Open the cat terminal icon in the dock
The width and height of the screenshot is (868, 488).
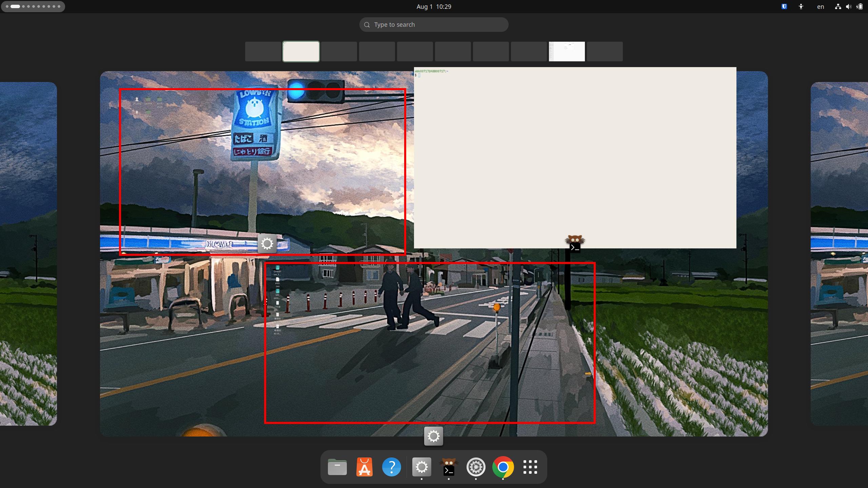449,467
